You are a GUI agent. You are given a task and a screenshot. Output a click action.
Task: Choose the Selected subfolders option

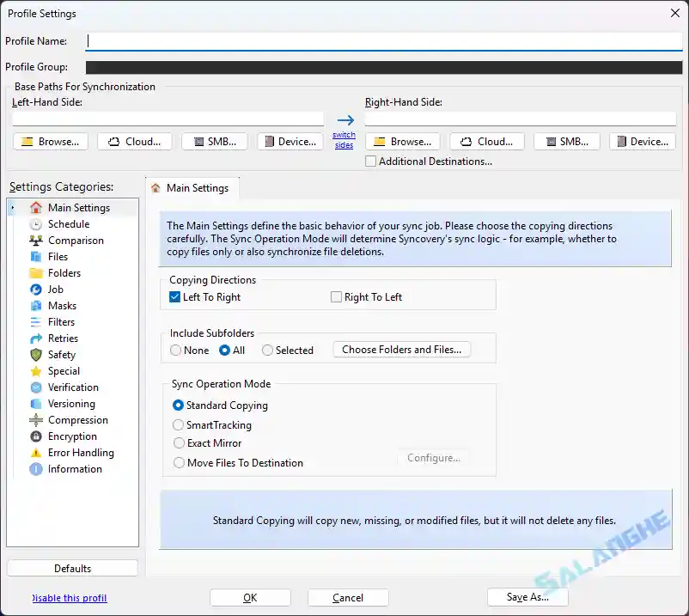267,350
